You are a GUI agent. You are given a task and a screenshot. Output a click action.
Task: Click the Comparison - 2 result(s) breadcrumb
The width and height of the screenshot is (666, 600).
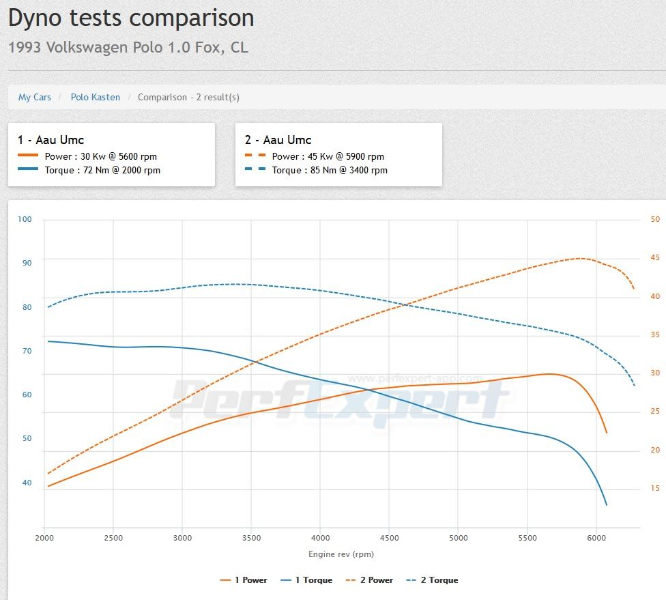pos(188,97)
